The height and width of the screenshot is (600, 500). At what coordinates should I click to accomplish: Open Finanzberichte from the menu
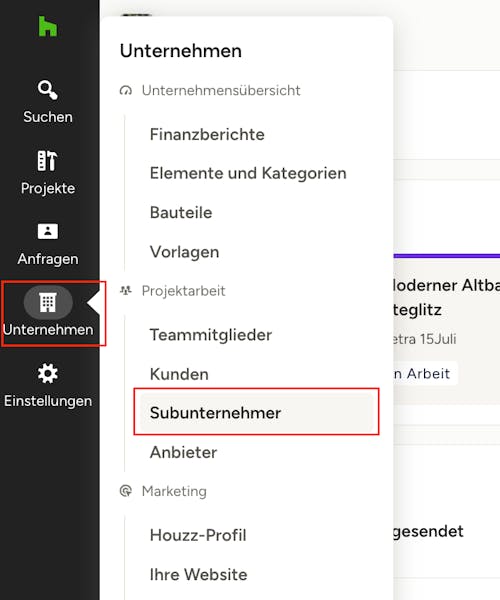pos(207,134)
